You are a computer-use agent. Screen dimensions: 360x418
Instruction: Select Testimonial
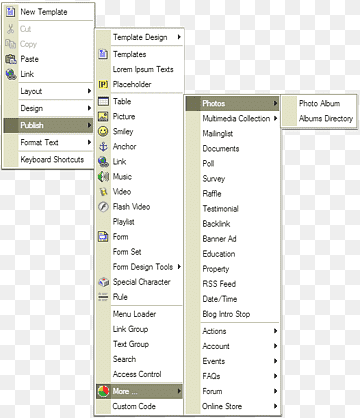pyautogui.click(x=232, y=209)
